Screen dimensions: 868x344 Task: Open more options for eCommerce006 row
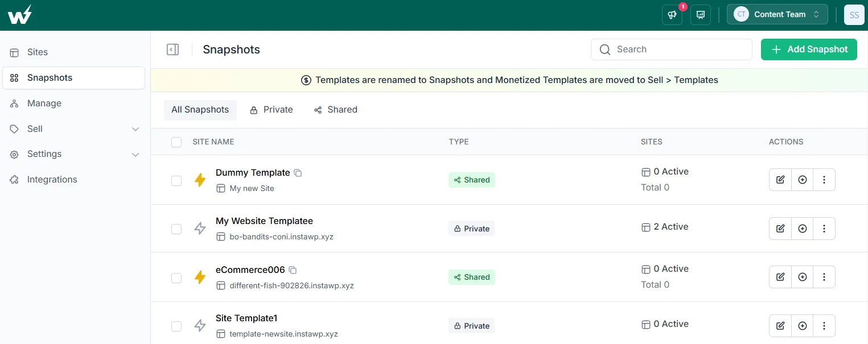(x=824, y=277)
